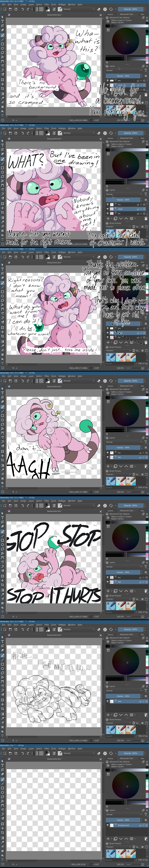Move layer up icon in empty-canvas window
Viewport: 149px width, 868px height.
point(126,839)
